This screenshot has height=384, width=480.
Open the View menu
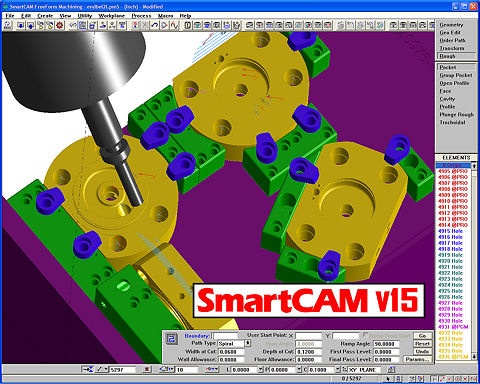[x=65, y=16]
